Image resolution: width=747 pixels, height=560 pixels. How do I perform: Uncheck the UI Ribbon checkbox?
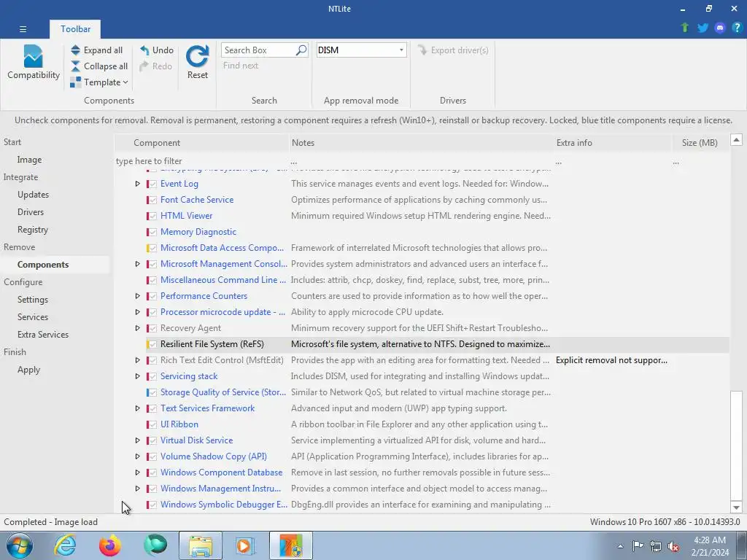(152, 425)
